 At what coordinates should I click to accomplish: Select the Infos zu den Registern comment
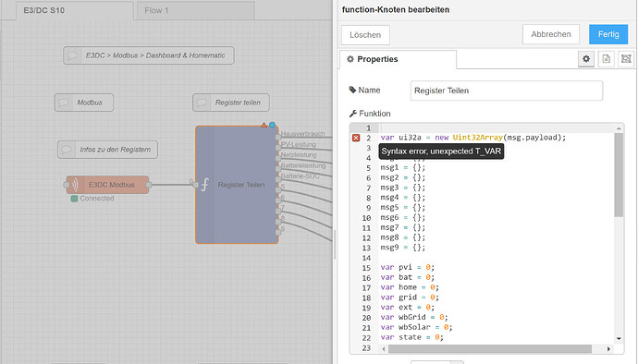pos(108,150)
